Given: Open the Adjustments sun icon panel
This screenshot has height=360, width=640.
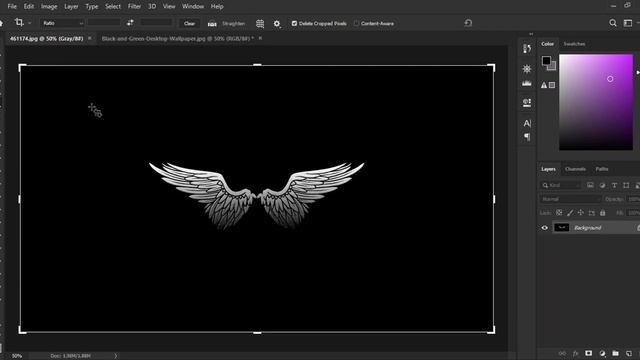Looking at the screenshot, I should click(x=527, y=69).
